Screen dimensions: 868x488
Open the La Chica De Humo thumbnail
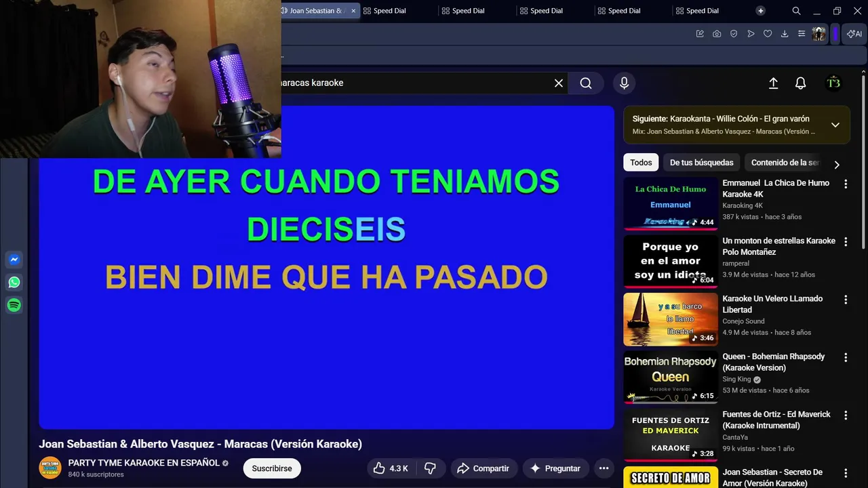671,203
